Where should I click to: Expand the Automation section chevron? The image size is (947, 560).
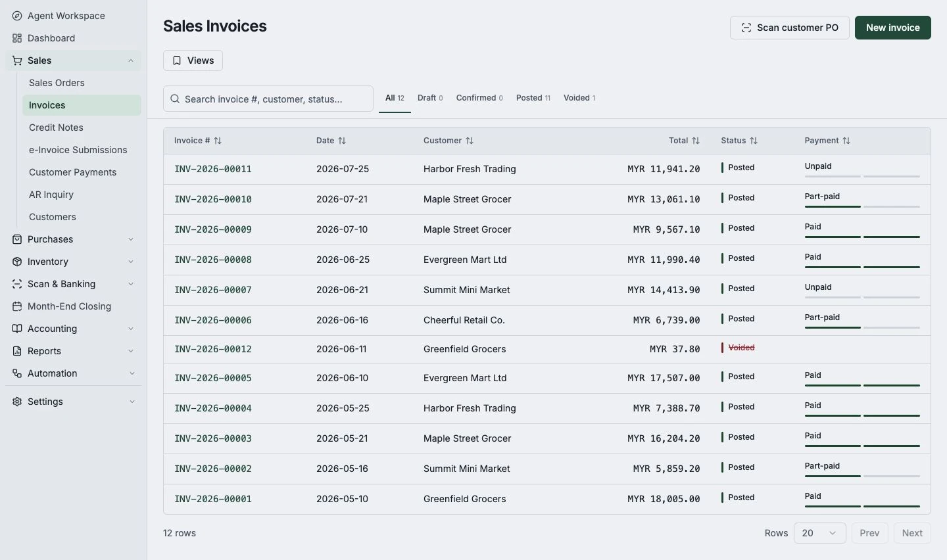(132, 373)
